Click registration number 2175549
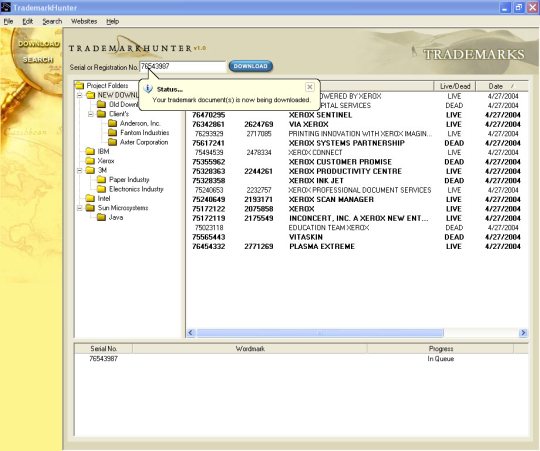Viewport: 540px width, 451px height. (259, 218)
